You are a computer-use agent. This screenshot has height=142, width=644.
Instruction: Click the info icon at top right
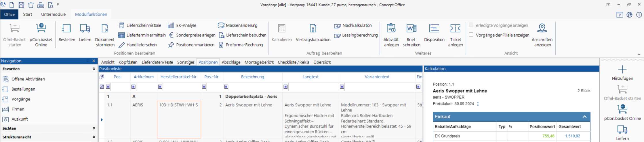(x=639, y=15)
